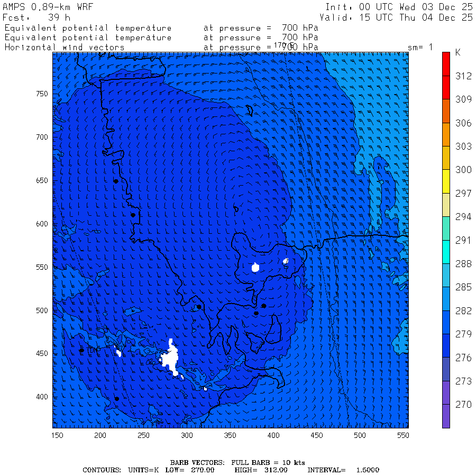Click the 'CONTOURS: UNITS=K' legend text

[121, 470]
